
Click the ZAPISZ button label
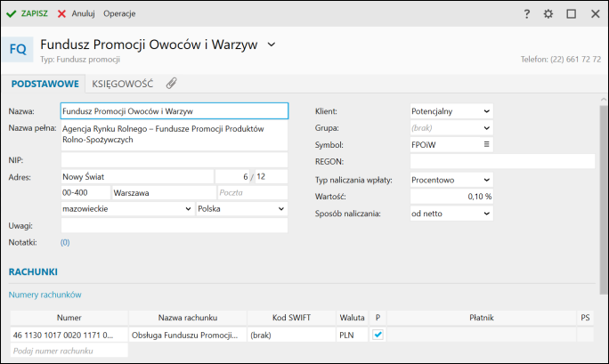34,13
